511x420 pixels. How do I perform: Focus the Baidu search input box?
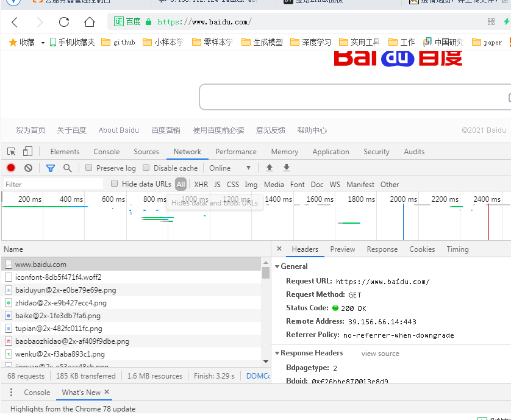pyautogui.click(x=354, y=97)
